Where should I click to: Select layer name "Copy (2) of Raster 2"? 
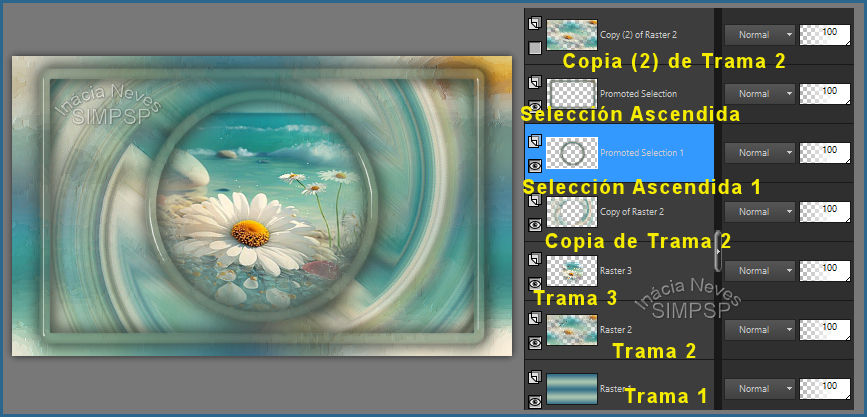[638, 35]
